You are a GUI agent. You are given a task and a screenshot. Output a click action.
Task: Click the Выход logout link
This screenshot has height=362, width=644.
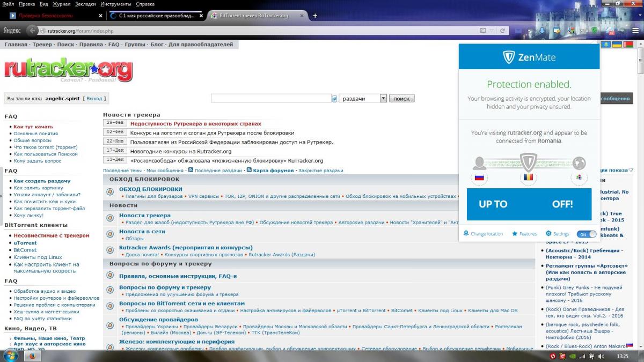pos(94,99)
